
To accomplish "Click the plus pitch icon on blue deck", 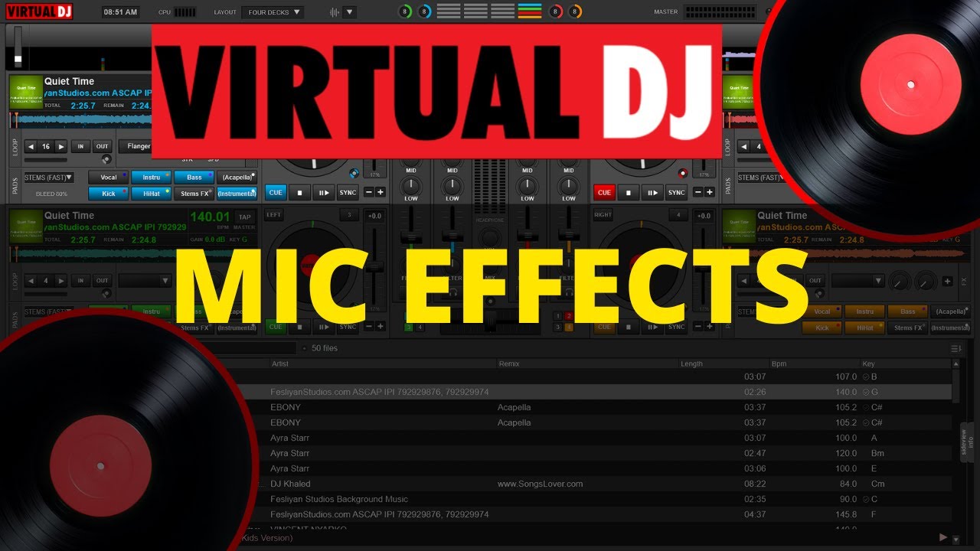I will [381, 193].
